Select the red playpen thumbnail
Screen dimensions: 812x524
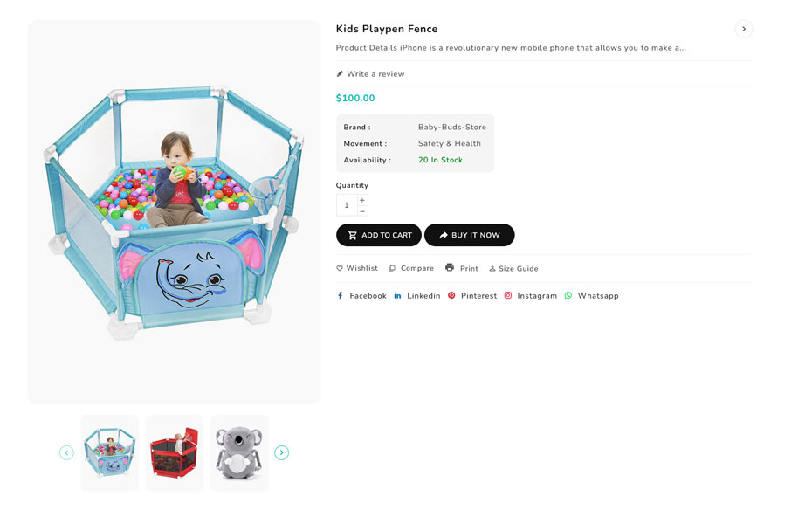(x=175, y=452)
